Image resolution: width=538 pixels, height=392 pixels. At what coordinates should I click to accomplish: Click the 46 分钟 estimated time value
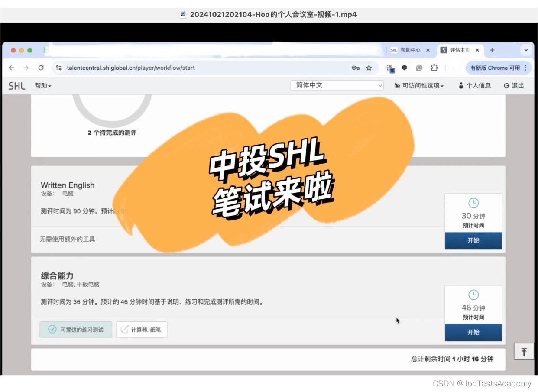(473, 308)
